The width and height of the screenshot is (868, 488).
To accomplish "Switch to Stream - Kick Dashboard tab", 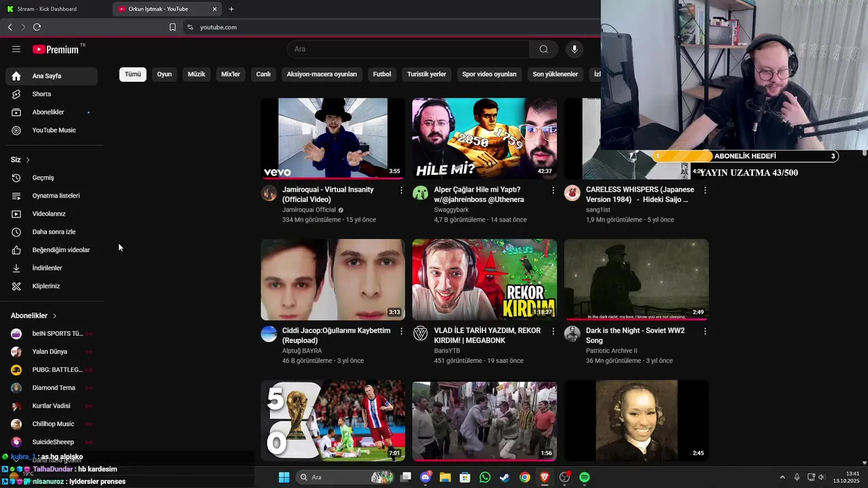I will [54, 9].
